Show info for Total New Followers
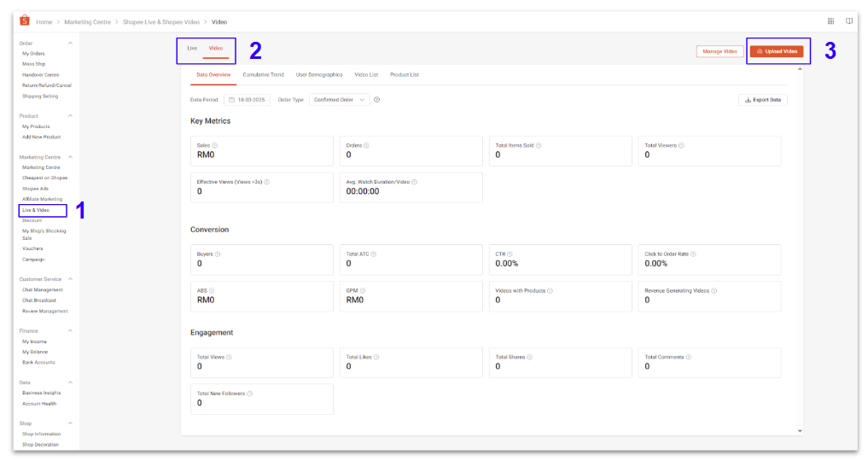Screen dimensions: 868x461 click(x=250, y=394)
